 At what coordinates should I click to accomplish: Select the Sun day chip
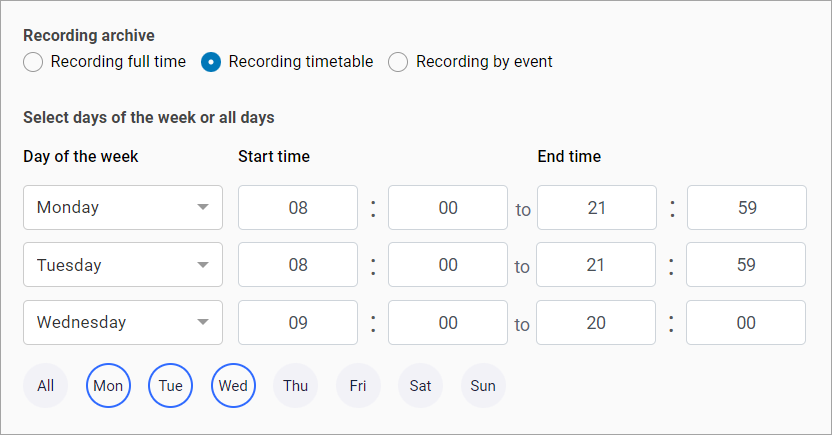coord(483,386)
